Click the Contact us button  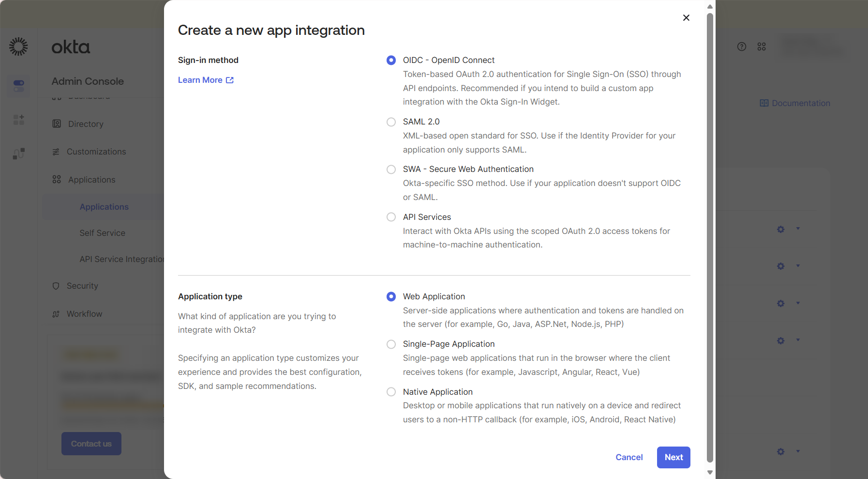pyautogui.click(x=91, y=444)
